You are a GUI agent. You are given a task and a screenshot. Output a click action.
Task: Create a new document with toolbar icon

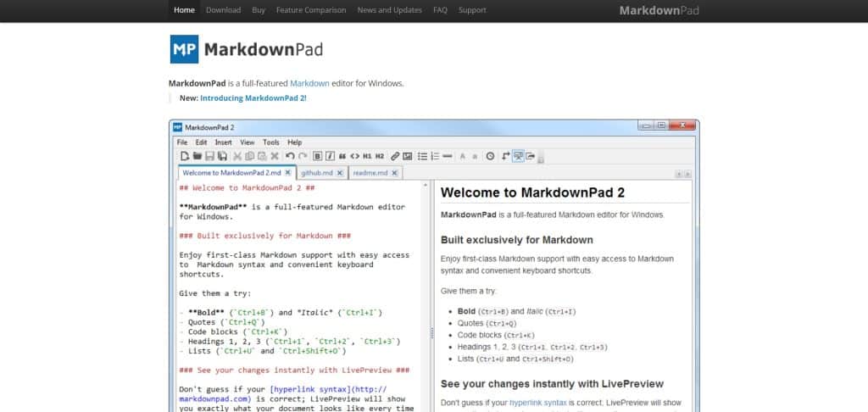pyautogui.click(x=184, y=156)
